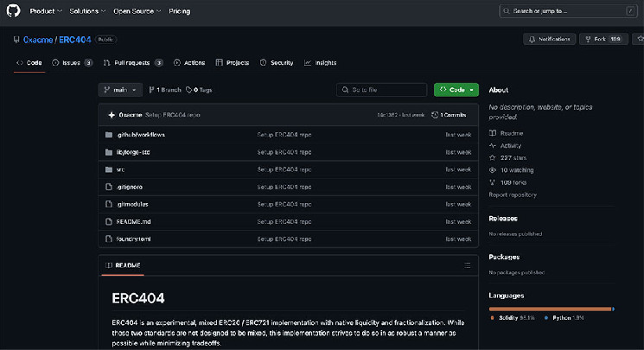Click the clock icon next to Commits

tap(435, 115)
